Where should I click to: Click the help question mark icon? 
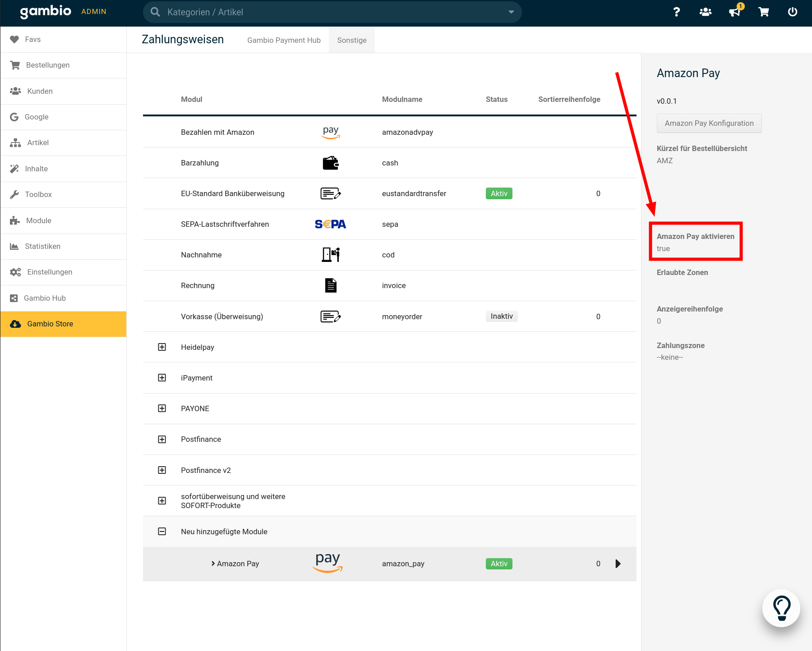click(x=676, y=12)
